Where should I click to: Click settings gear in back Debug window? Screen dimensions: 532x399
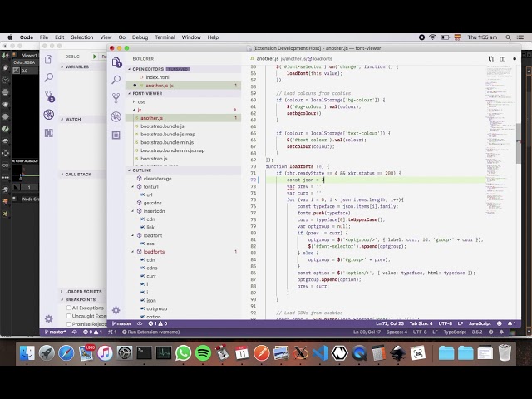[48, 318]
